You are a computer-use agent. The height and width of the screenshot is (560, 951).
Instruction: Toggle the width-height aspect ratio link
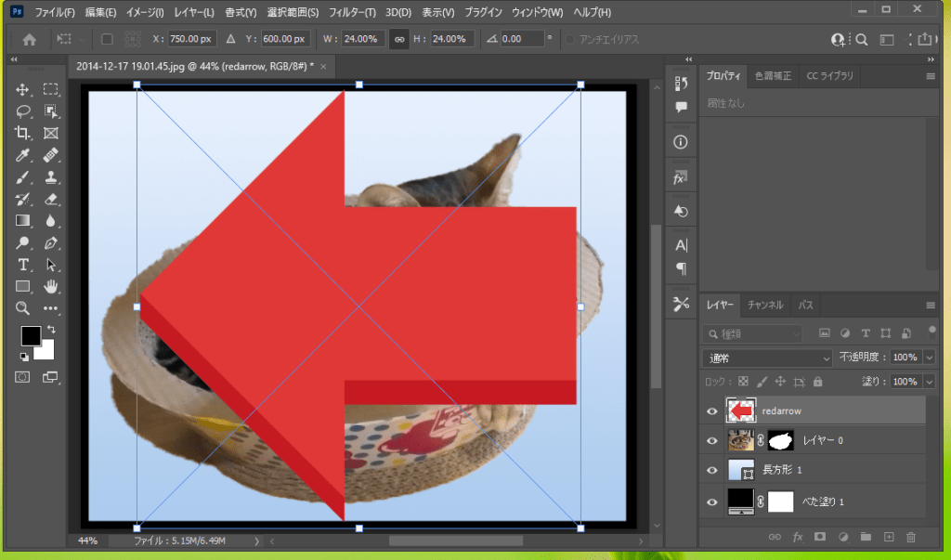pos(399,40)
